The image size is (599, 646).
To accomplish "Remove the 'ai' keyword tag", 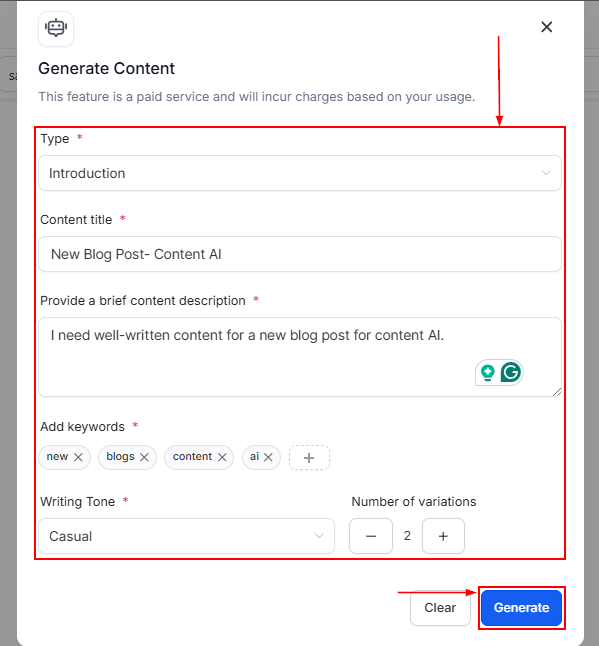I will [x=268, y=457].
